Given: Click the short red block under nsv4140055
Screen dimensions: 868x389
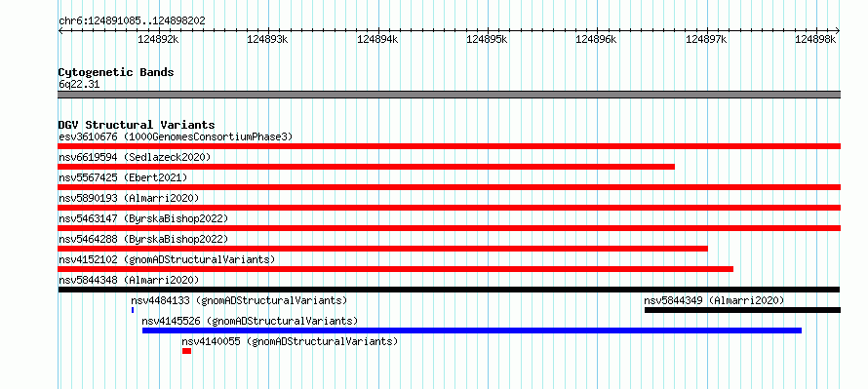Looking at the screenshot, I should pos(186,351).
